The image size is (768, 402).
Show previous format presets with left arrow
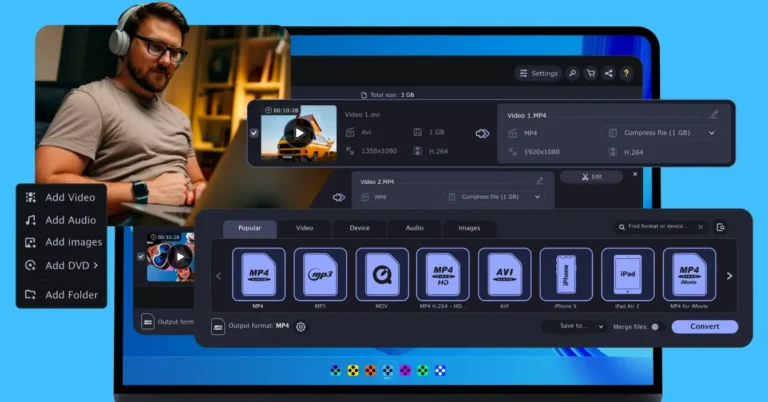click(x=219, y=276)
